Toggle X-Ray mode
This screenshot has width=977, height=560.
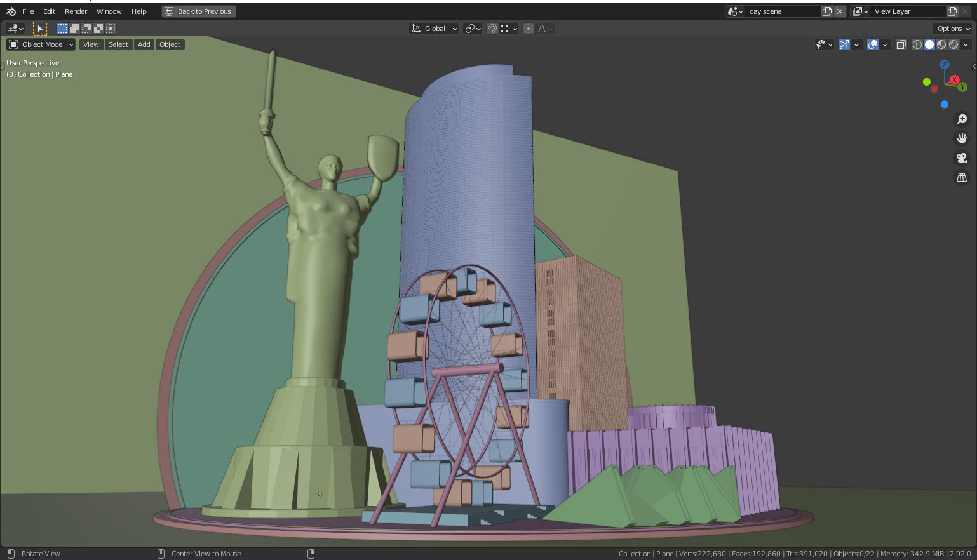tap(901, 44)
